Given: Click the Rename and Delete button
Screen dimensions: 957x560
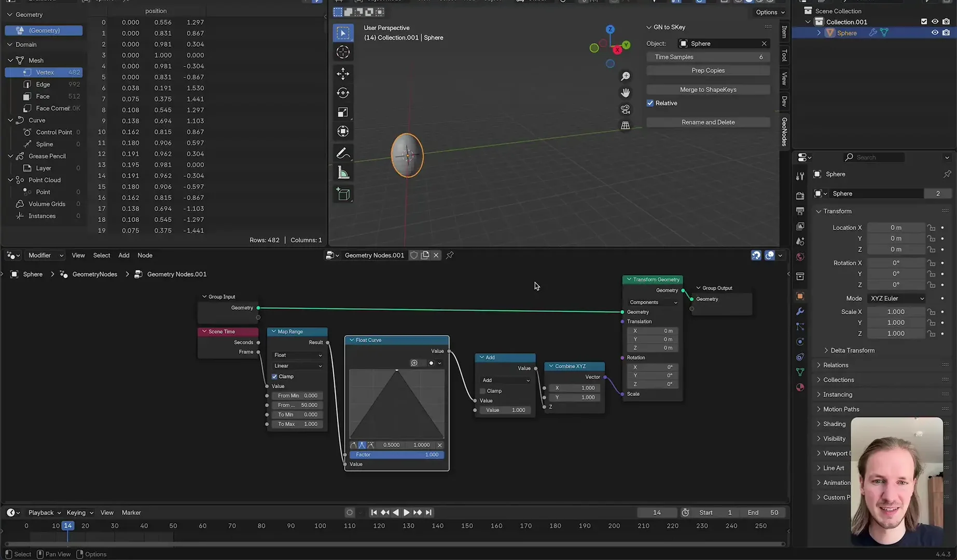Looking at the screenshot, I should coord(708,122).
